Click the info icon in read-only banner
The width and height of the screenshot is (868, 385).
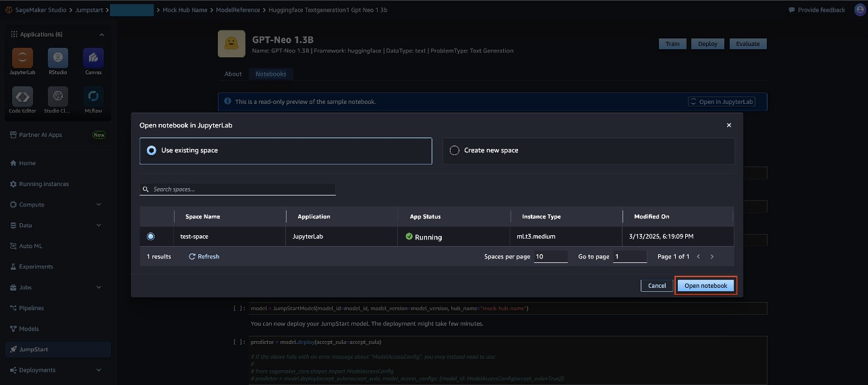click(227, 102)
